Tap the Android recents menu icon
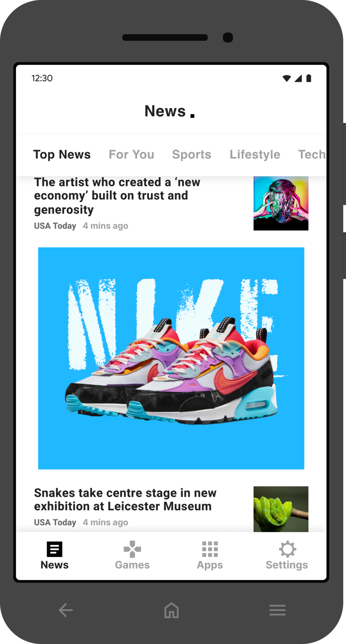The height and width of the screenshot is (644, 346). coord(277,610)
